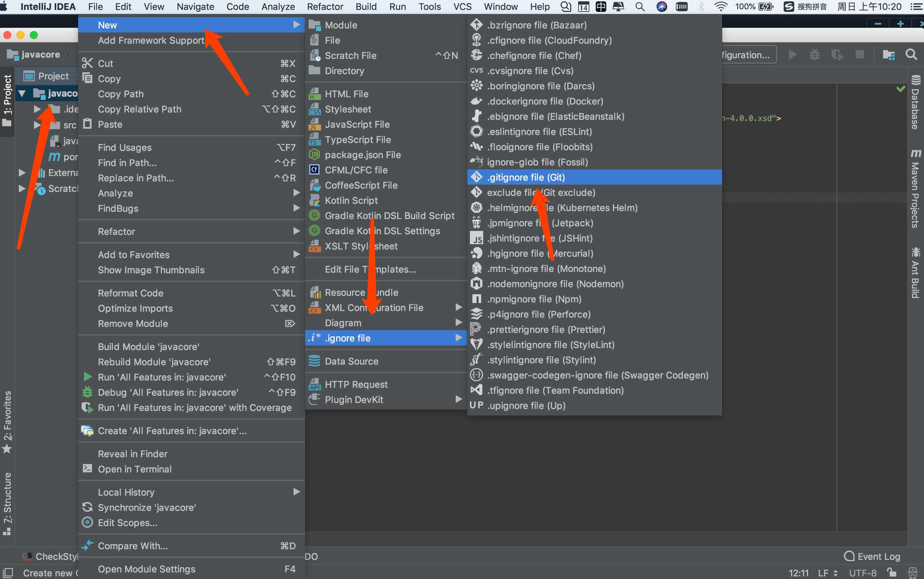Click the HTML File icon

pos(314,93)
